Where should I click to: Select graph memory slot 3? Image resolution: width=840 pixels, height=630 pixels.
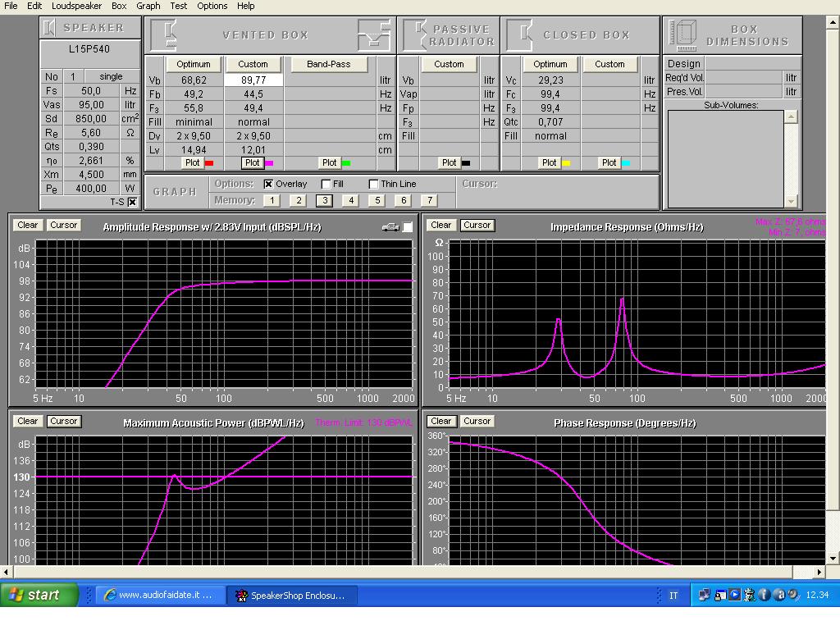[325, 200]
